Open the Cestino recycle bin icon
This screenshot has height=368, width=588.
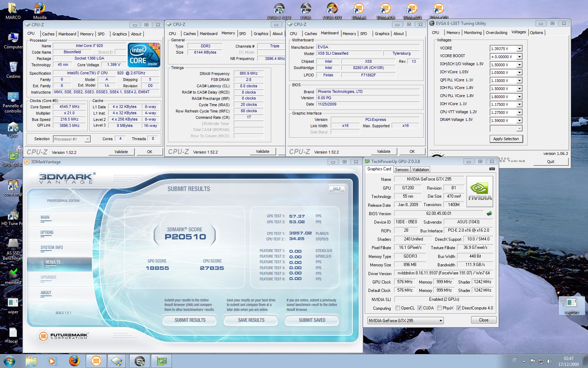[x=13, y=70]
